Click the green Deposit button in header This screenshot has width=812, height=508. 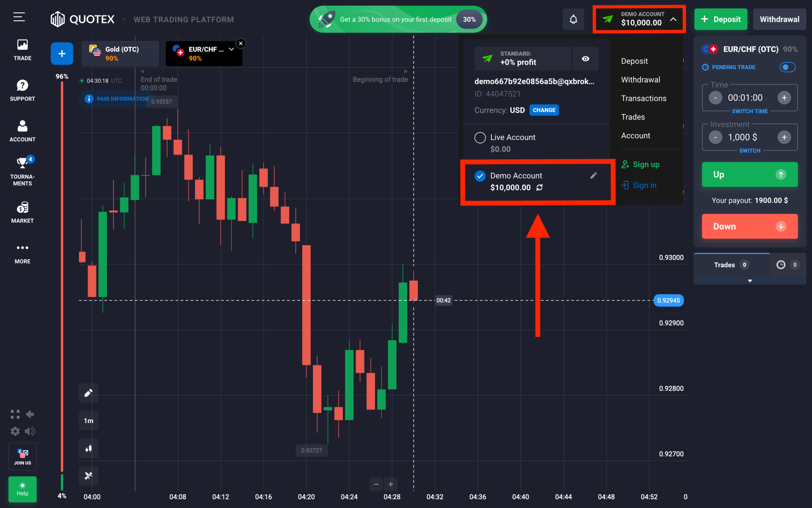pyautogui.click(x=720, y=19)
